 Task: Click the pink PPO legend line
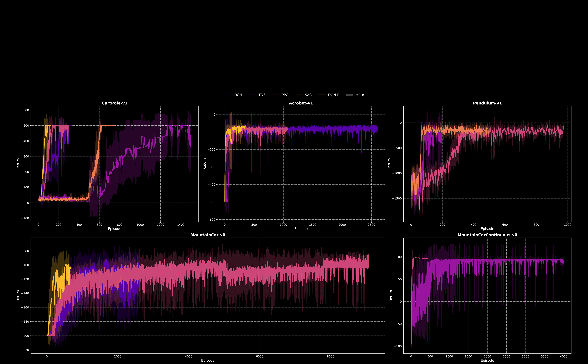pos(275,95)
